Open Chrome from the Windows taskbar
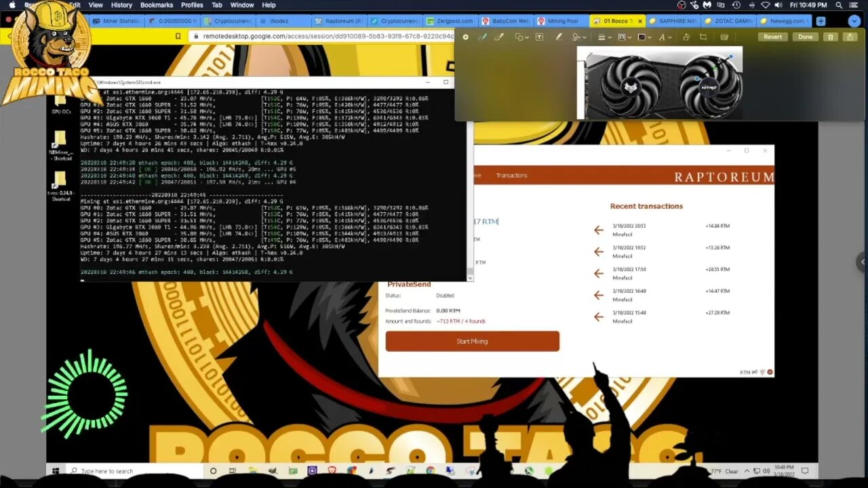The height and width of the screenshot is (488, 868). pos(431,470)
